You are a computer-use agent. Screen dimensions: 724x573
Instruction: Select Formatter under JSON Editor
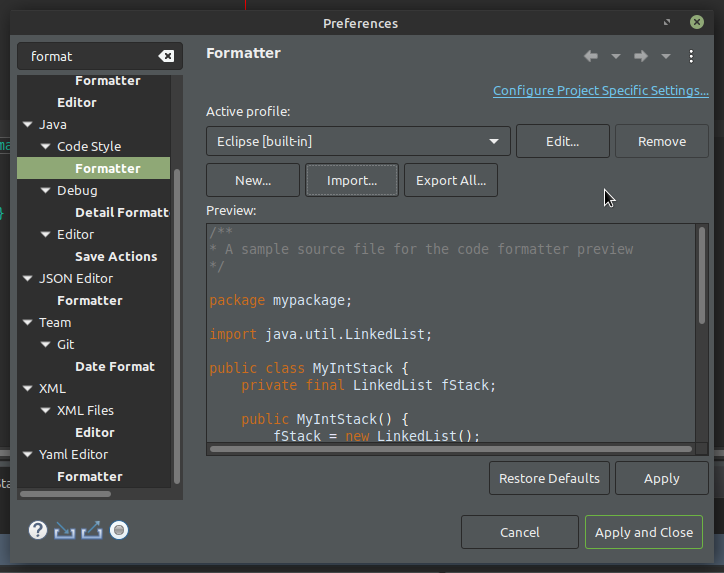click(x=90, y=301)
